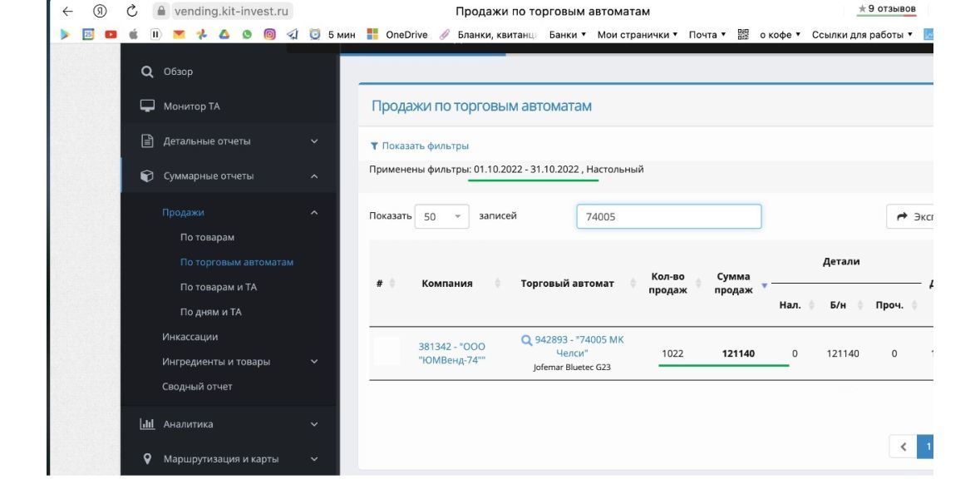Viewport: 980px width, 499px height.
Task: Open 'Ссылки для работы' bookmarks folder
Action: coord(862,34)
